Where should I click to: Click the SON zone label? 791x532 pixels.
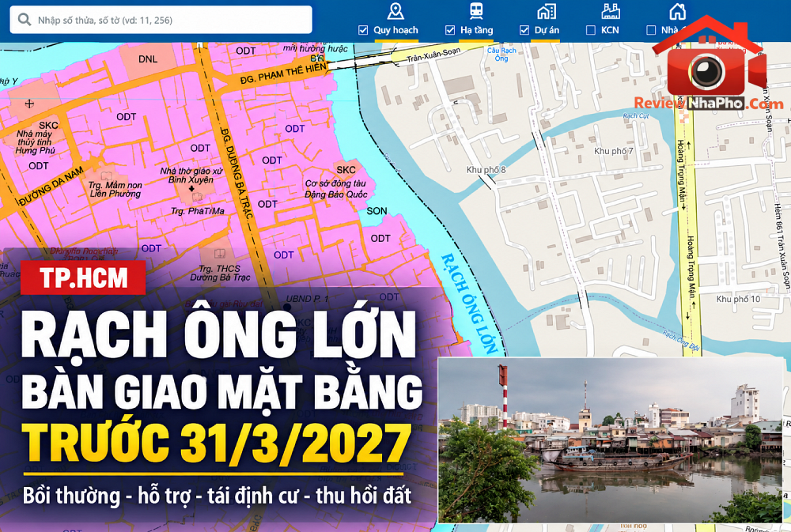click(x=377, y=211)
